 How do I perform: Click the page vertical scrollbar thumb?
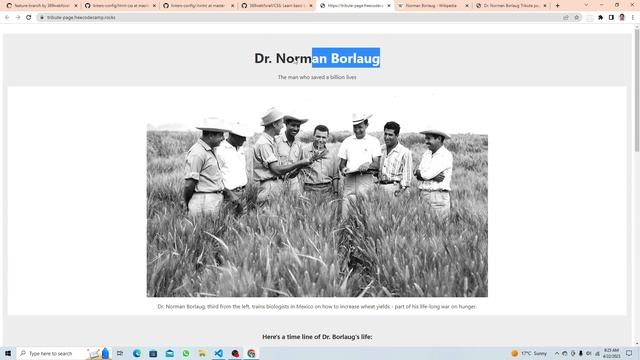(x=637, y=90)
